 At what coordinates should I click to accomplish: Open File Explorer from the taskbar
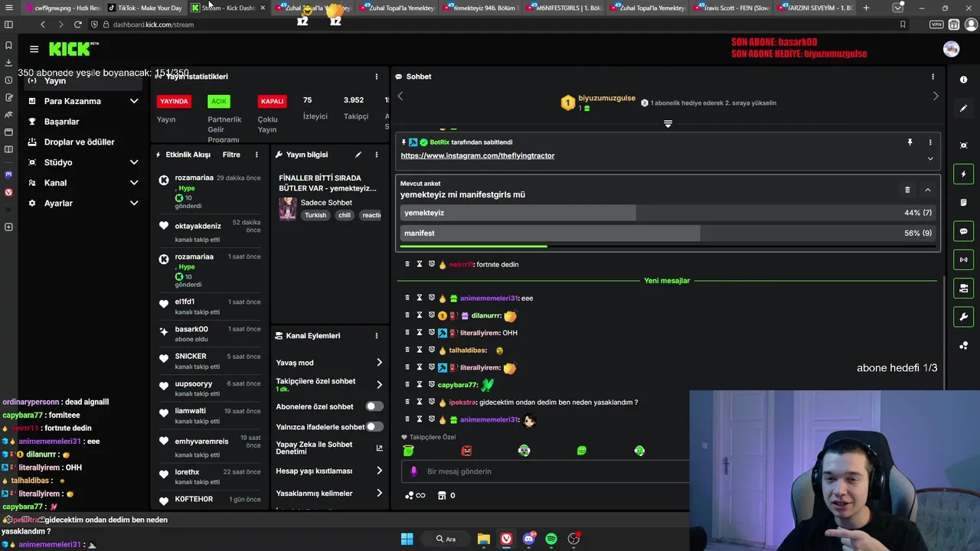tap(484, 539)
